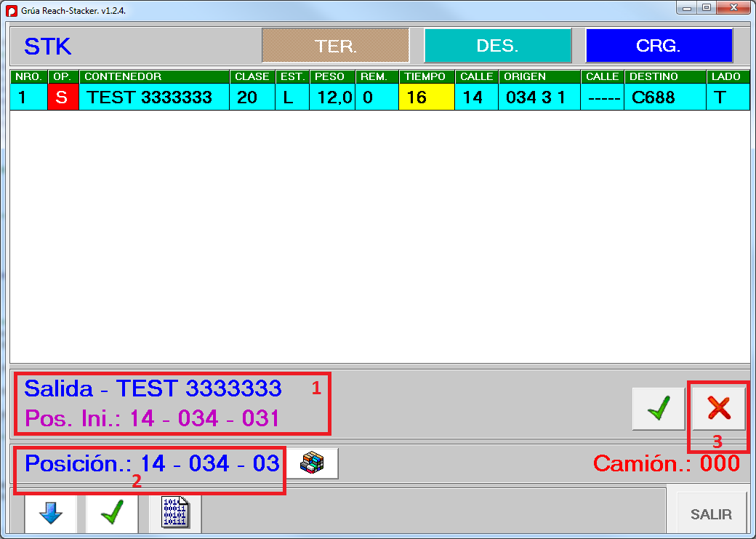
Task: Click the green checkmark beside the red X
Action: click(x=659, y=408)
